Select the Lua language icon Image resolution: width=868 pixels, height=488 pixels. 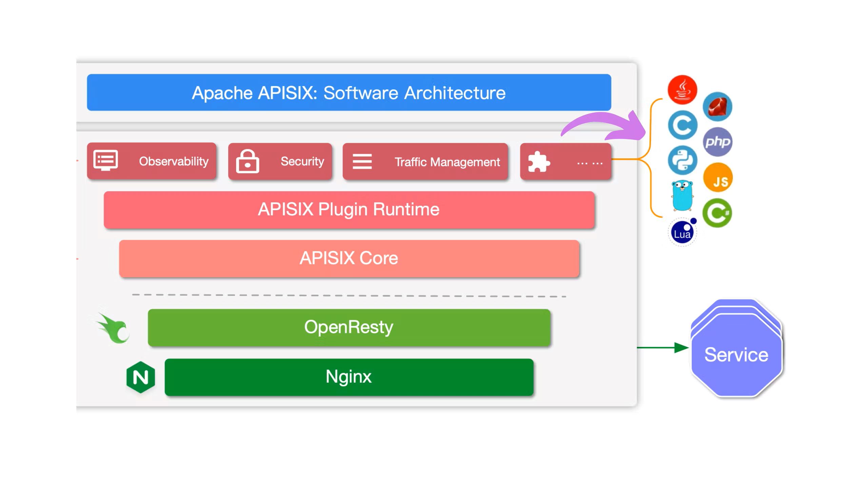(683, 232)
